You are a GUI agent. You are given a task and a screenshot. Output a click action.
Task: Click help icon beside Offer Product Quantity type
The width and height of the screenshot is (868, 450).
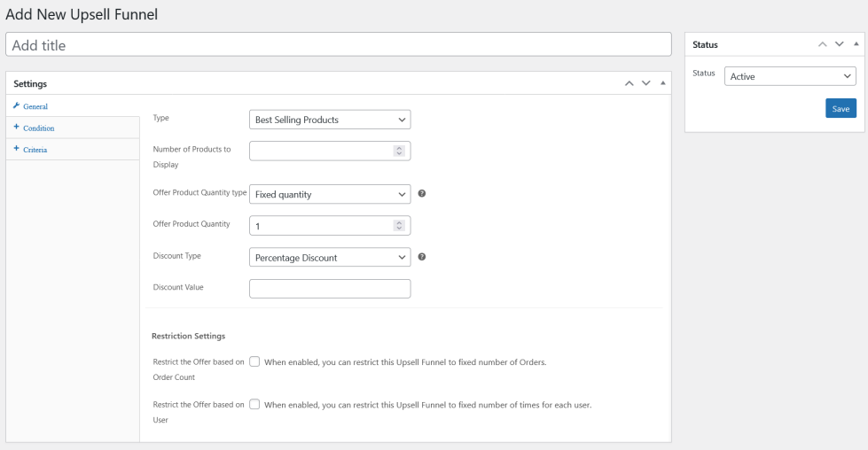tap(422, 193)
